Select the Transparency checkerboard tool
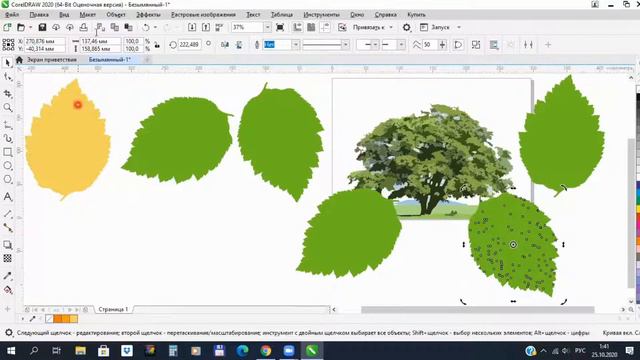The height and width of the screenshot is (360, 640). 7,258
